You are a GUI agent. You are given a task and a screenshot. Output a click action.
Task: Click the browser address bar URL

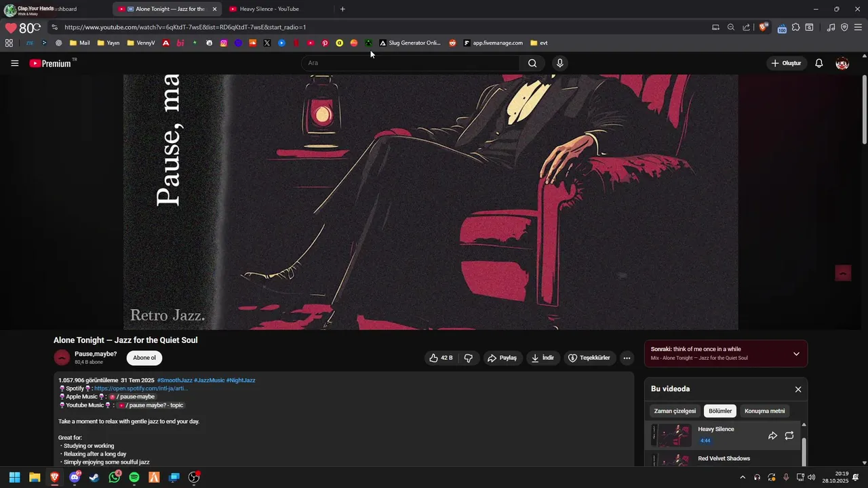pos(185,27)
